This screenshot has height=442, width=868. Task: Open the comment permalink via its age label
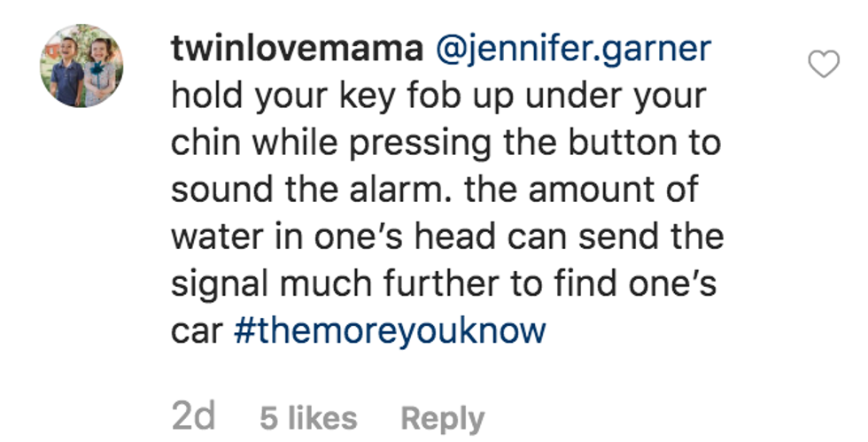(192, 418)
